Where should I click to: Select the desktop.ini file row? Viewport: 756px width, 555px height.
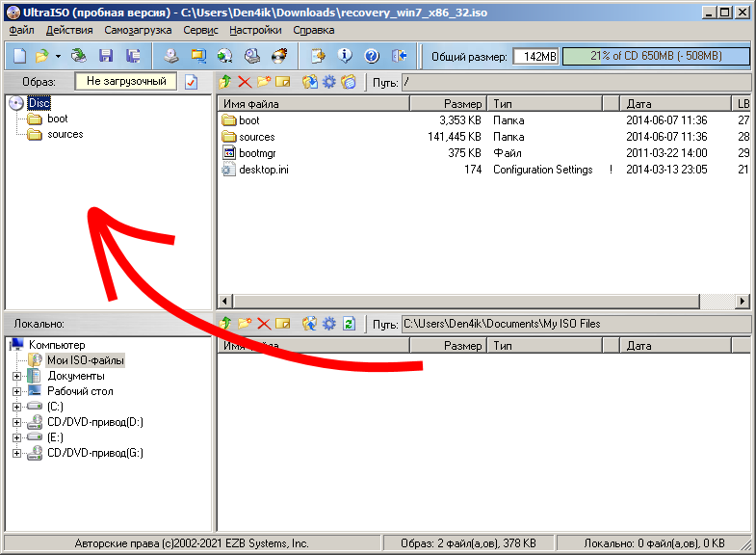point(484,170)
